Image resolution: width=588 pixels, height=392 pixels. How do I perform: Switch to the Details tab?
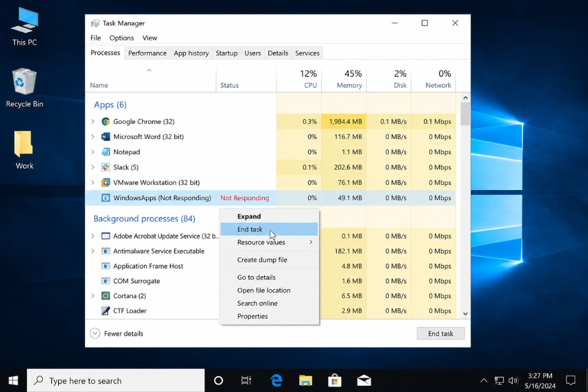point(278,53)
